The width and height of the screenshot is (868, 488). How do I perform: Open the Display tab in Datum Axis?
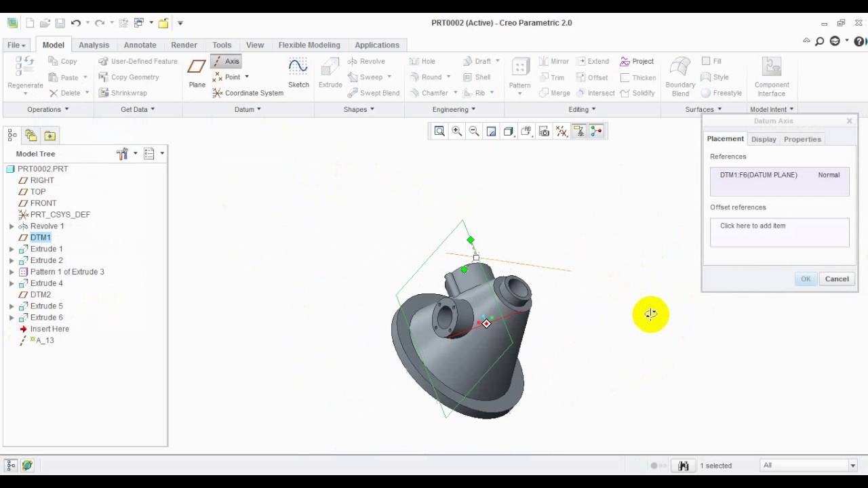pyautogui.click(x=764, y=139)
